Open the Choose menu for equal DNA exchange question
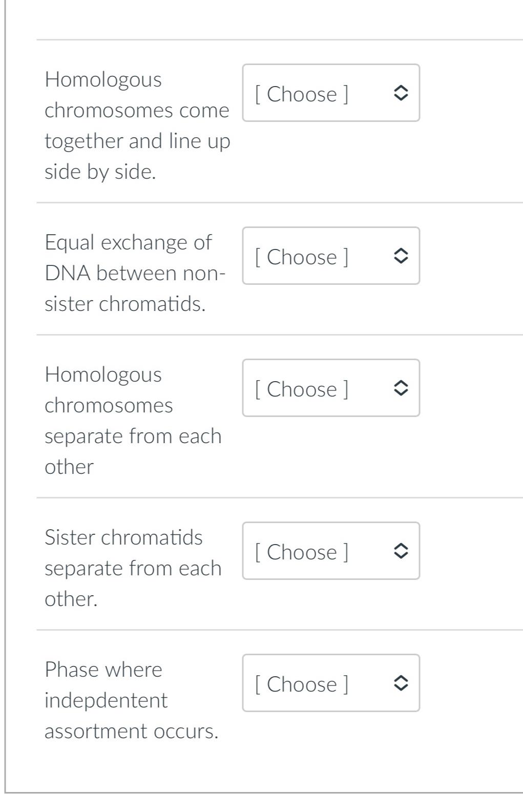523x812 pixels. point(331,256)
